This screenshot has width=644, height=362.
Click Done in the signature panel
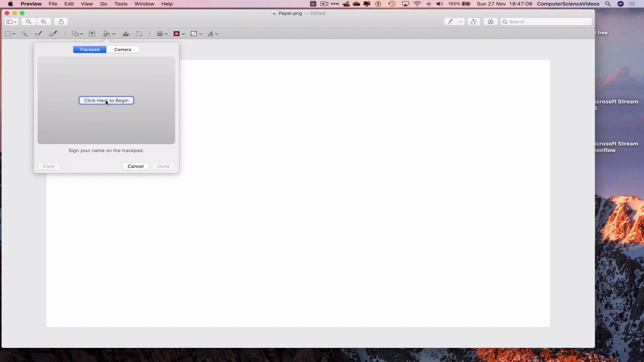coord(164,166)
